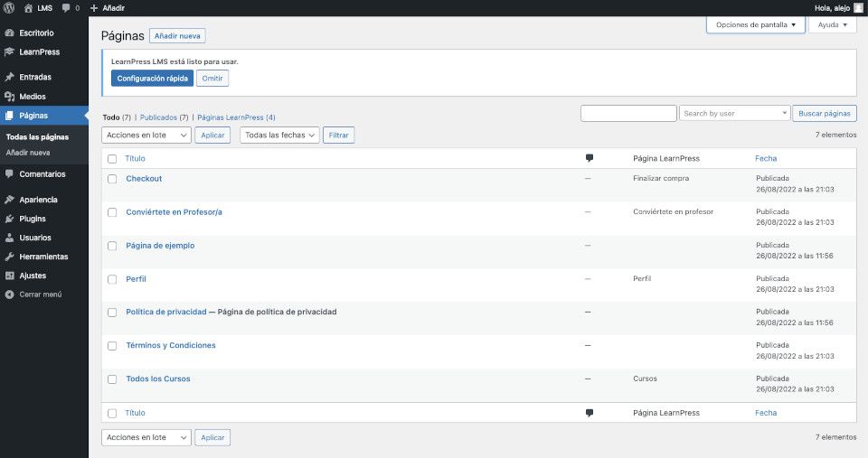The image size is (868, 458).
Task: Click the Comentarios speech bubble icon in sidebar
Action: [x=9, y=173]
